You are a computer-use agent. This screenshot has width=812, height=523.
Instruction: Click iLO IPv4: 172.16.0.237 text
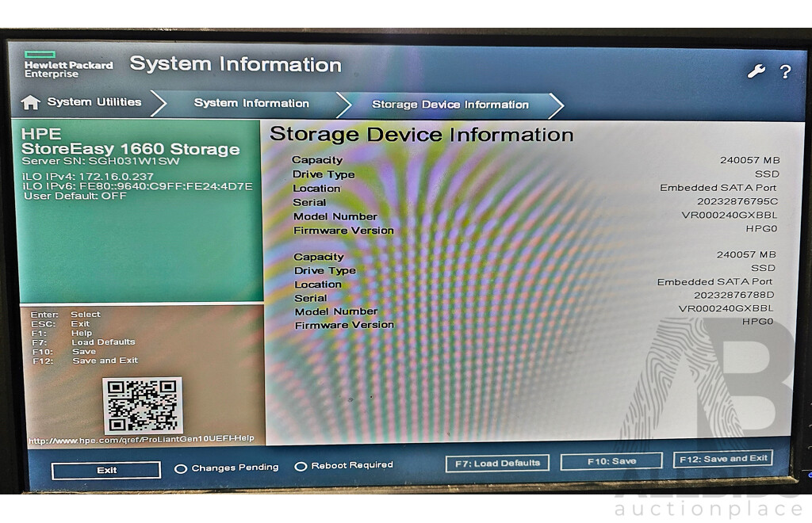(88, 176)
